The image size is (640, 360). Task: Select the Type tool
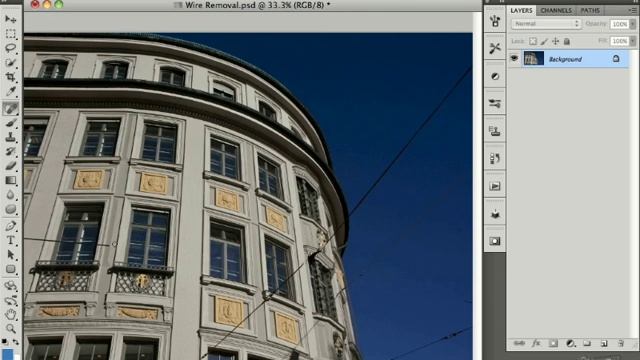coord(11,240)
